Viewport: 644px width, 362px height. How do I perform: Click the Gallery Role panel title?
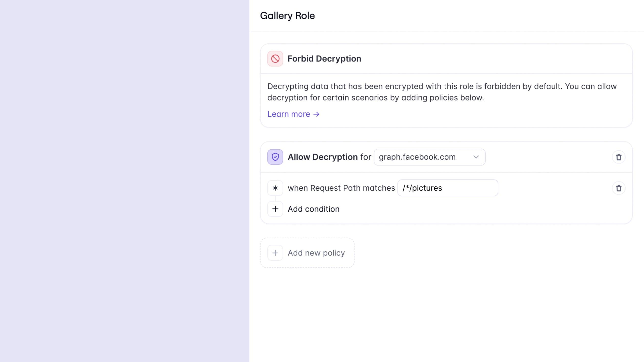click(x=287, y=16)
